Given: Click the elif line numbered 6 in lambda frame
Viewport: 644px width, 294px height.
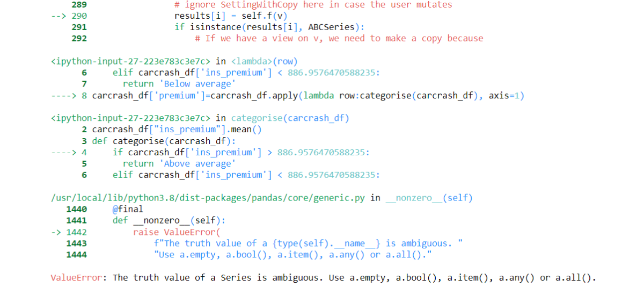Looking at the screenshot, I should tap(246, 73).
